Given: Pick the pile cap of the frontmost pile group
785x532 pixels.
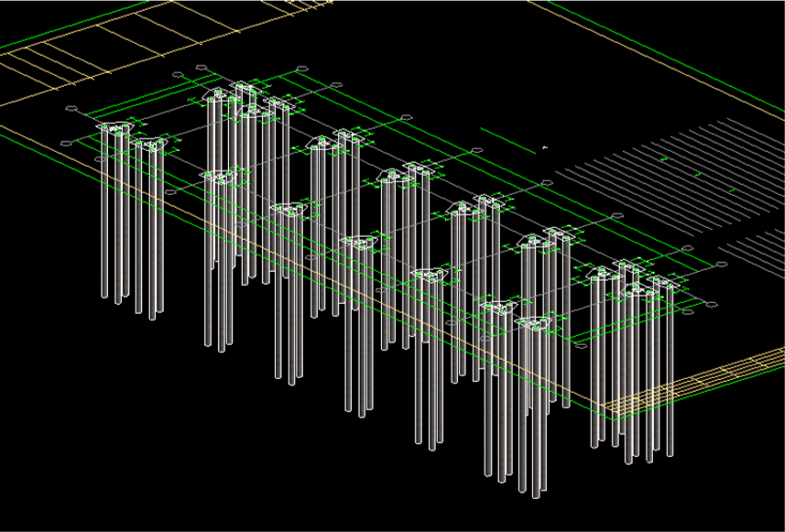Looking at the screenshot, I should [534, 323].
